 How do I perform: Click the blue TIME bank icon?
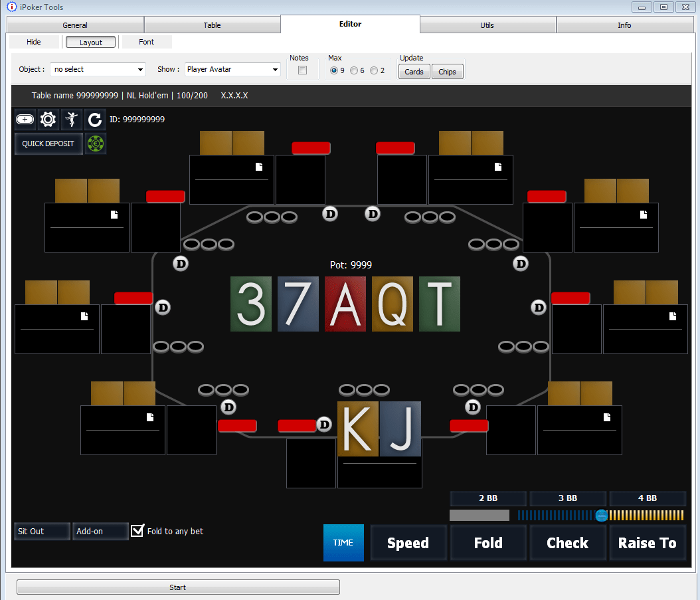click(343, 543)
